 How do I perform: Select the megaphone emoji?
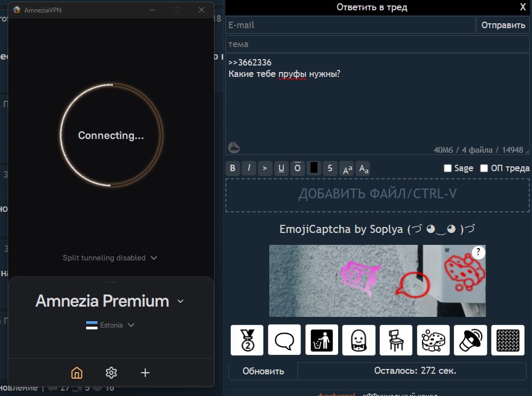[471, 340]
